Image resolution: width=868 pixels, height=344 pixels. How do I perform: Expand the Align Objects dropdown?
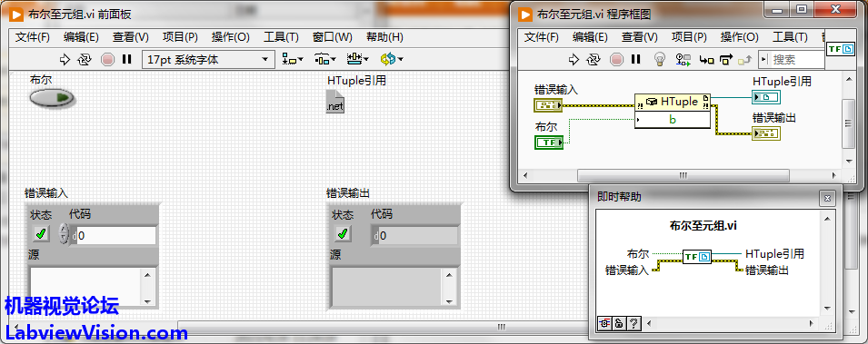(x=293, y=59)
